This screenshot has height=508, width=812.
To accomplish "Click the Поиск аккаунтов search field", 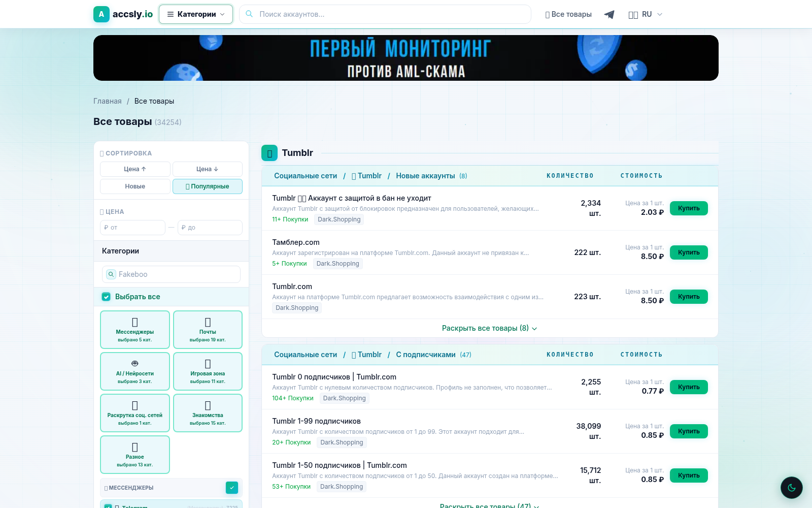I will click(385, 14).
